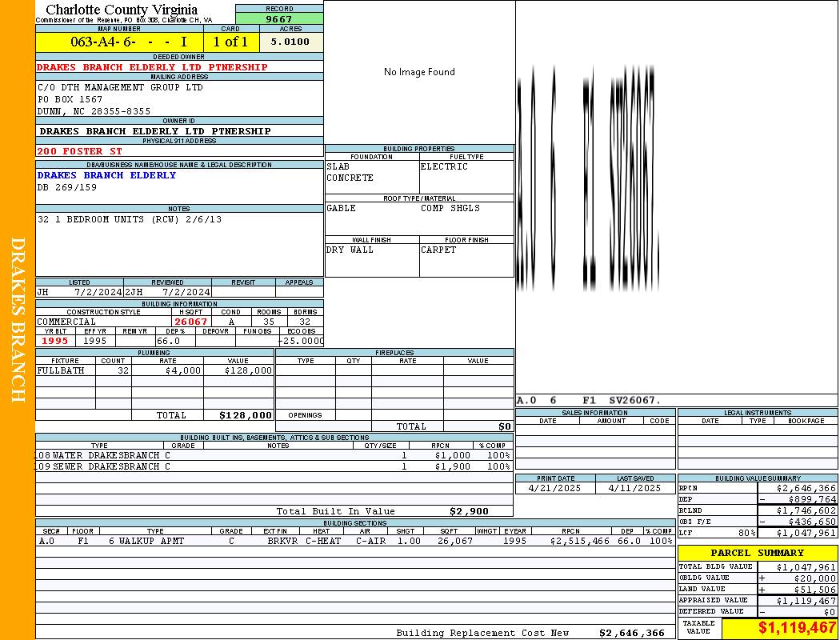840x640 pixels.
Task: Click floor finish CARPET
Action: coord(438,250)
